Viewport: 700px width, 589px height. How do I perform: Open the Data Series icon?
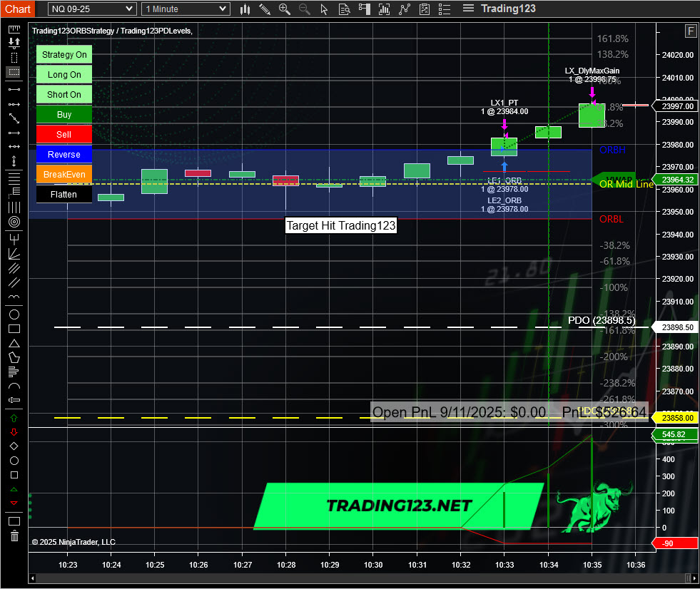point(384,9)
